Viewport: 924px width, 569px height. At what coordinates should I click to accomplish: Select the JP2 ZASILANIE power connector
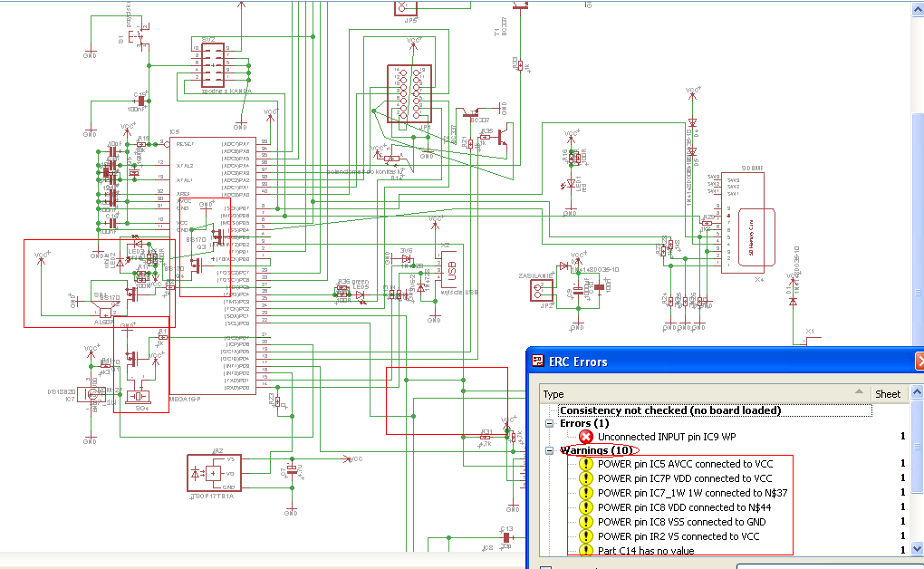pyautogui.click(x=542, y=291)
